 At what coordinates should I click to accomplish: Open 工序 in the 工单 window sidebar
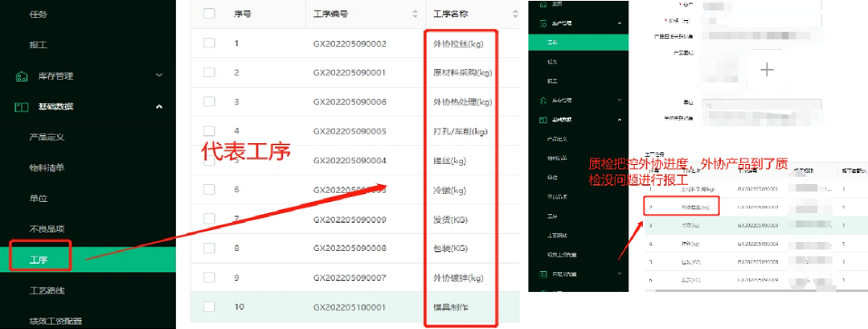click(552, 216)
